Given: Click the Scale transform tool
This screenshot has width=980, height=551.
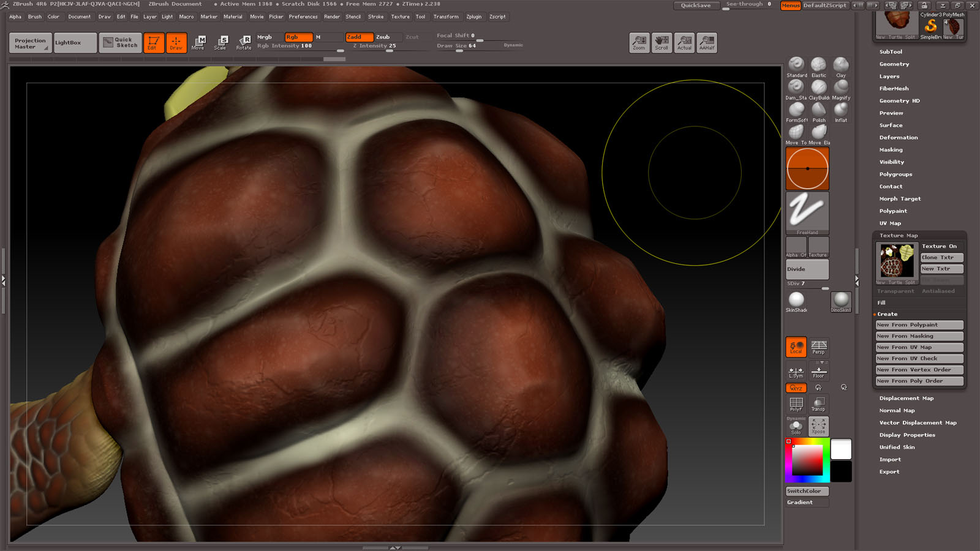Looking at the screenshot, I should 221,42.
